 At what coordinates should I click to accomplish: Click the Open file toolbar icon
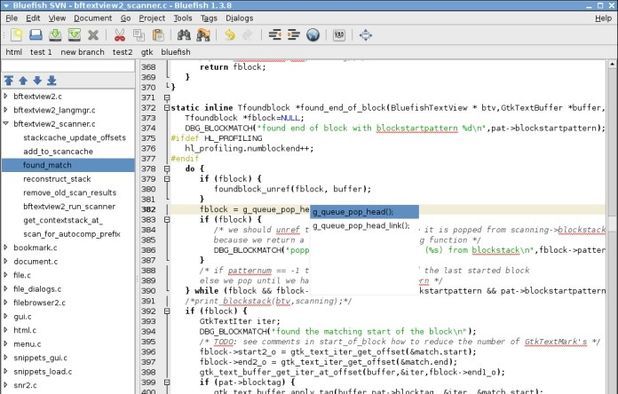tap(35, 35)
